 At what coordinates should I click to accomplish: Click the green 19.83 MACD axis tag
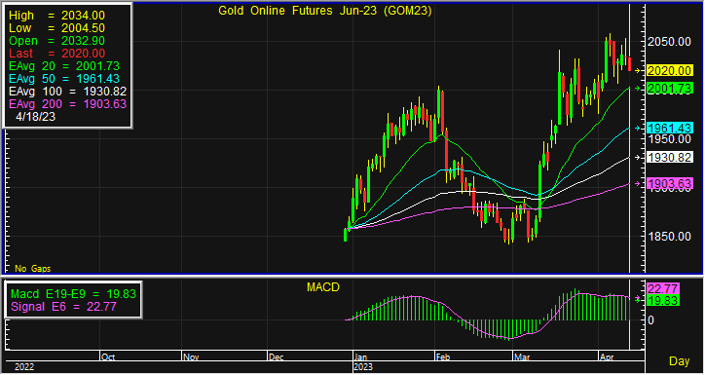663,300
